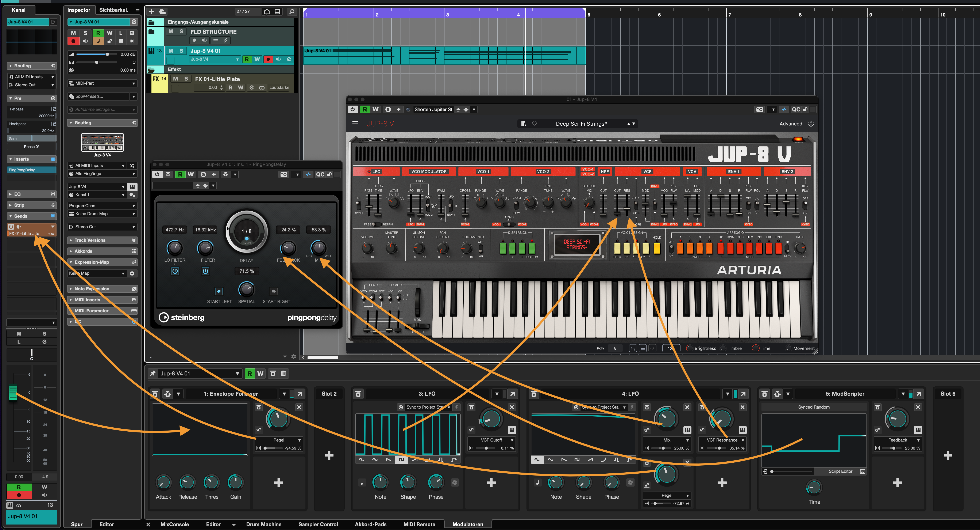This screenshot has height=530, width=980.
Task: Click the search icon in track list header
Action: click(x=292, y=11)
